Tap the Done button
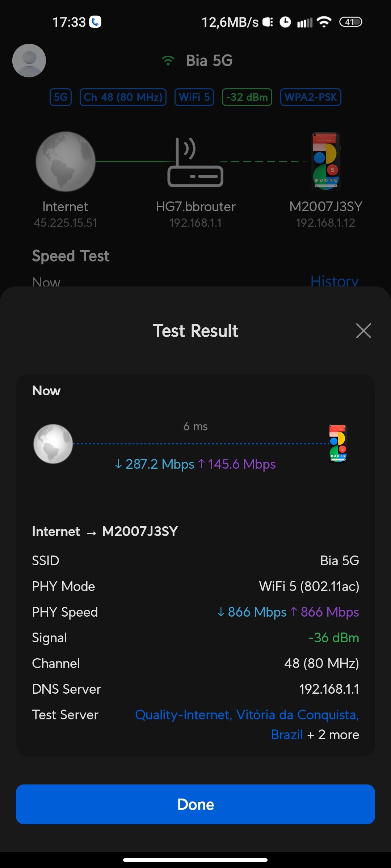 point(195,804)
